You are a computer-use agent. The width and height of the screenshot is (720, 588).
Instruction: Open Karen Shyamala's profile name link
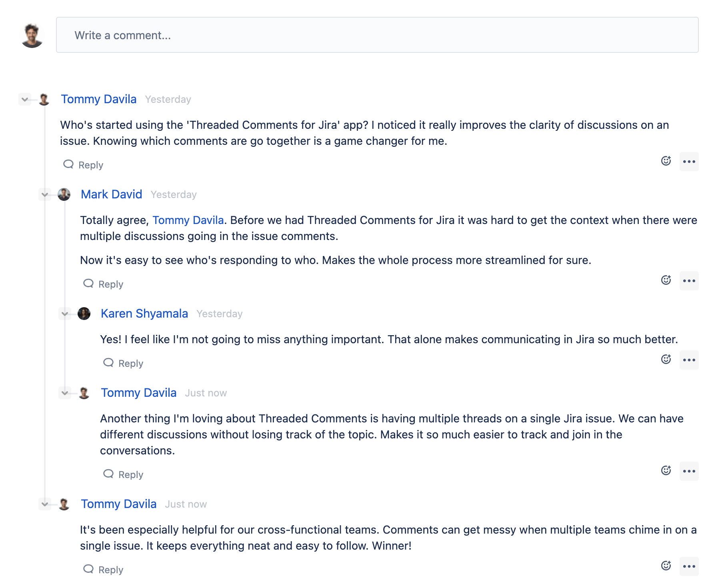[x=144, y=314]
